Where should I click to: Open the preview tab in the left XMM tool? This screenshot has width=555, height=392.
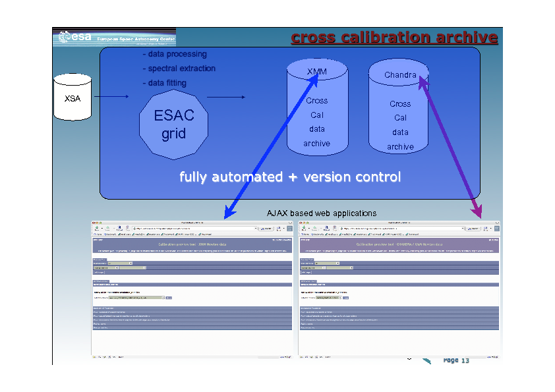(100, 260)
